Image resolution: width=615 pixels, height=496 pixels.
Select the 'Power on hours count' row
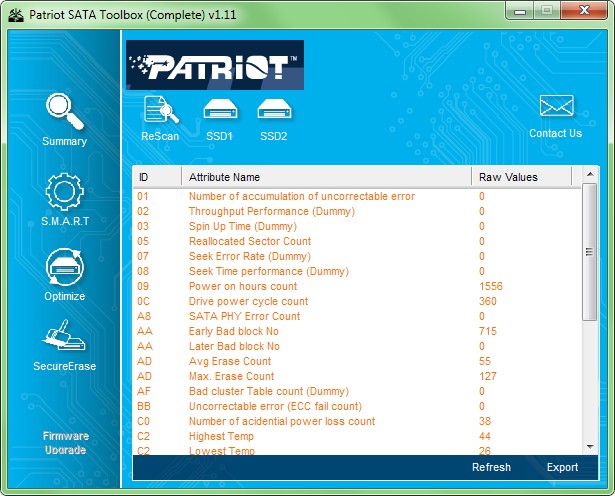[x=357, y=286]
